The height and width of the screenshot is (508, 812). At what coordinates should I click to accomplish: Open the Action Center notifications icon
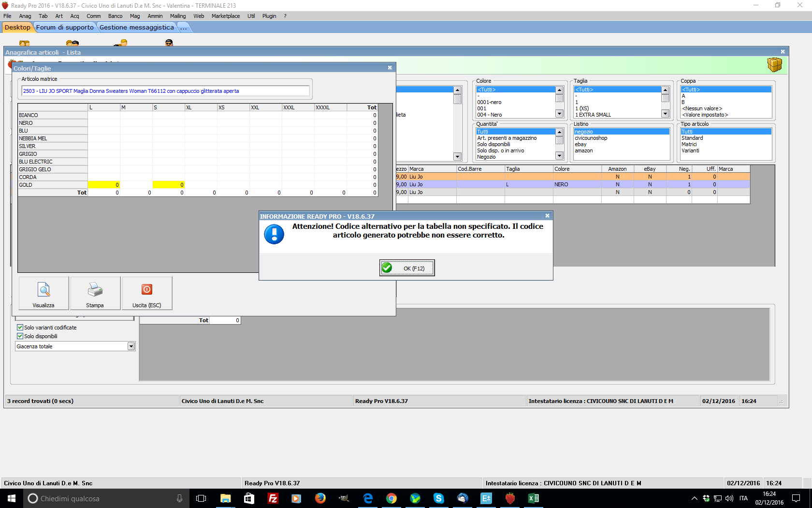pos(796,498)
